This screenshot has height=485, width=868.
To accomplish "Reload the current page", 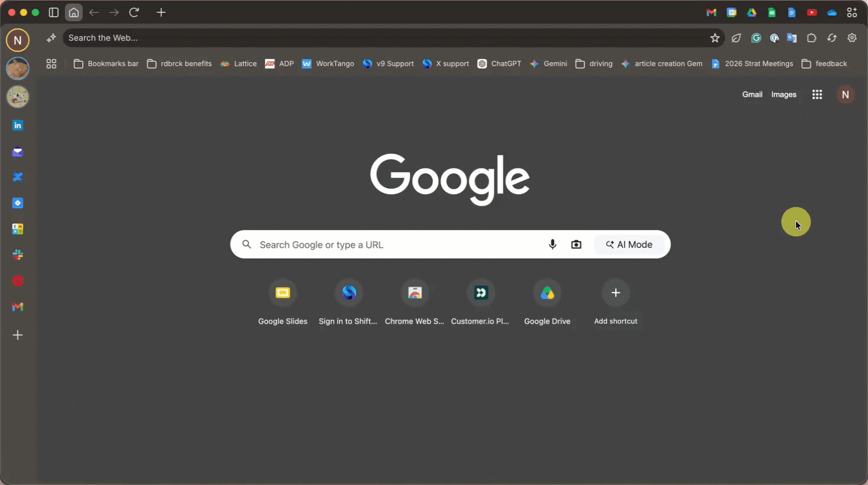I will [134, 12].
